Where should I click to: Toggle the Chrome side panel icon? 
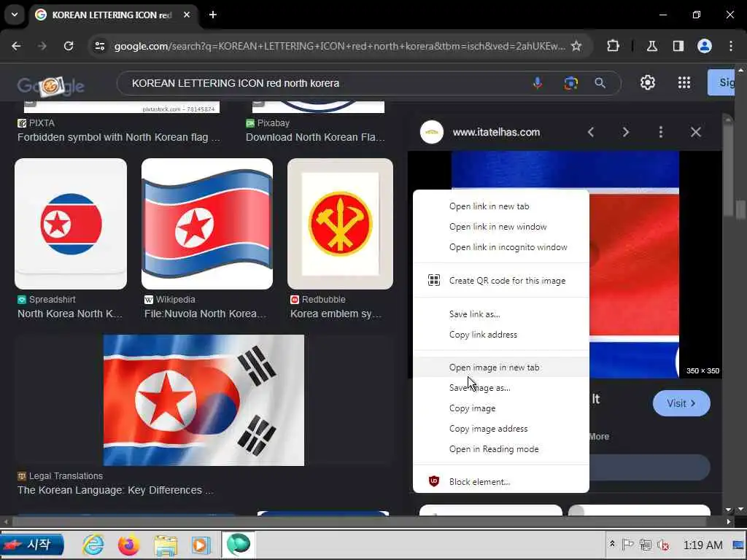click(x=678, y=46)
